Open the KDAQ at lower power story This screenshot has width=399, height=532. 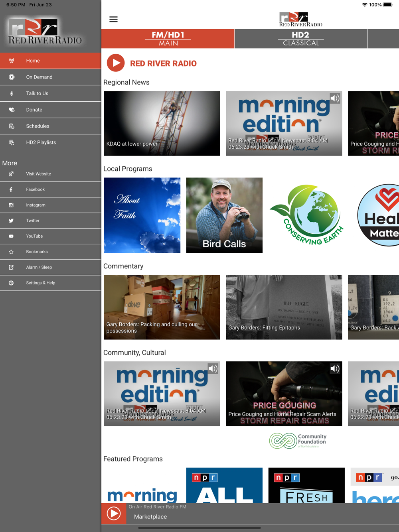point(162,123)
